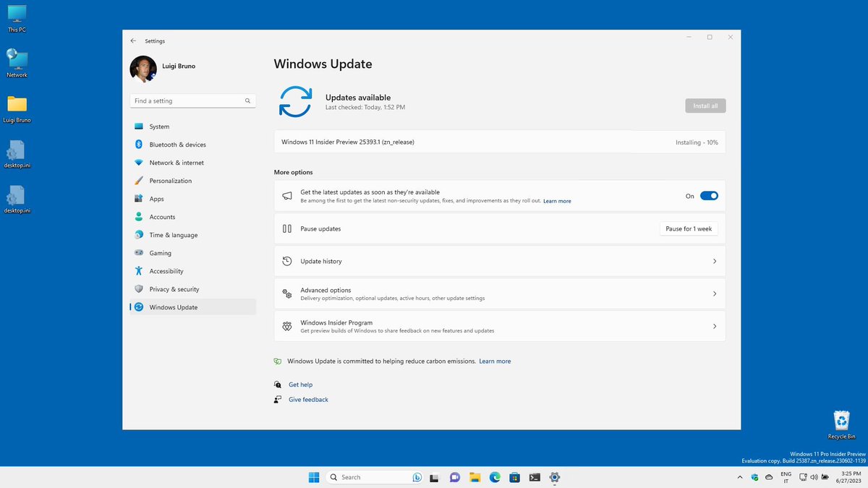Select the Network desktop icon

coord(17,64)
